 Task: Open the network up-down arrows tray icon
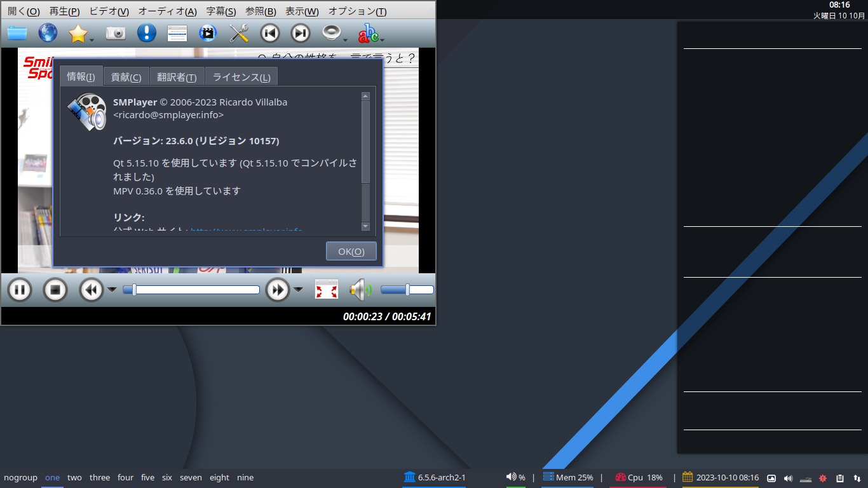(857, 478)
